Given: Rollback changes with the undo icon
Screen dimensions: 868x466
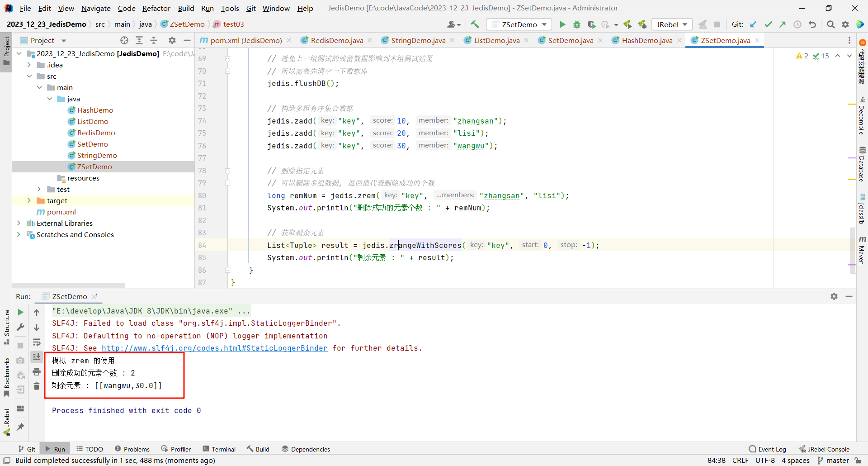Looking at the screenshot, I should pos(812,24).
